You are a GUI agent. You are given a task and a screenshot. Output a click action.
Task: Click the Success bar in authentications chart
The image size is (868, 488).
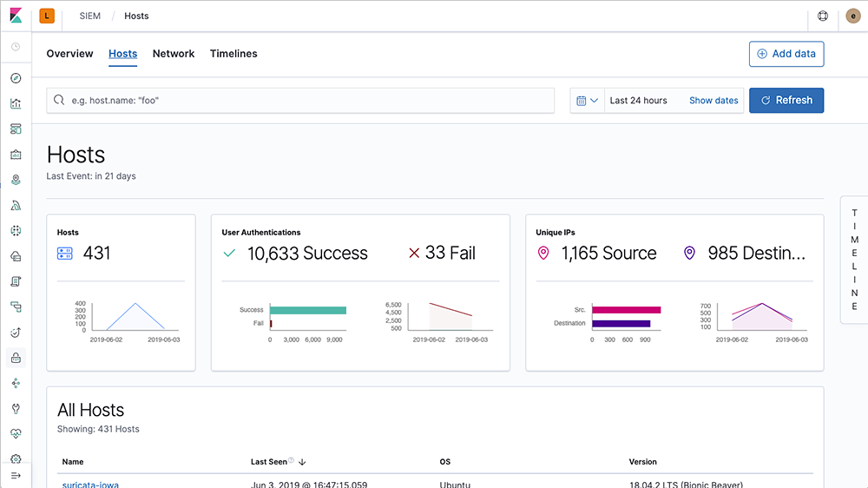[x=308, y=310]
